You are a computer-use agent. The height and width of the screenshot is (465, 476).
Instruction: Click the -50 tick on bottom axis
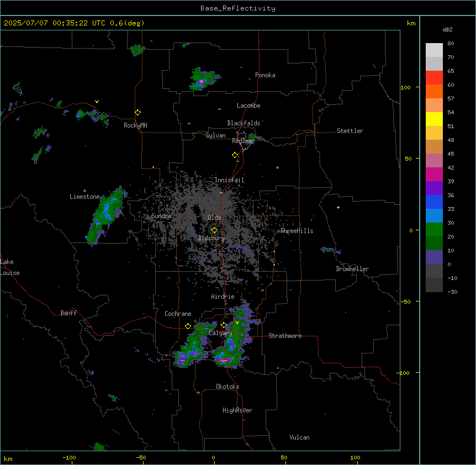141,457
